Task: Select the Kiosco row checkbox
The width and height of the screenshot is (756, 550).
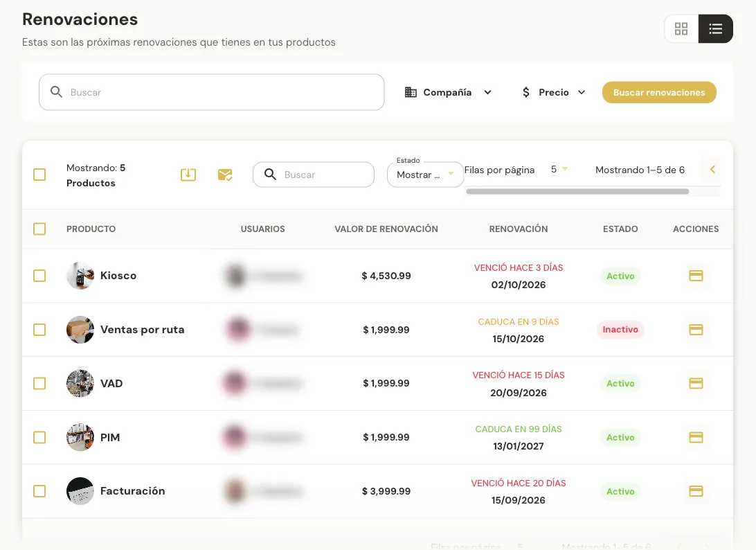Action: coord(39,276)
